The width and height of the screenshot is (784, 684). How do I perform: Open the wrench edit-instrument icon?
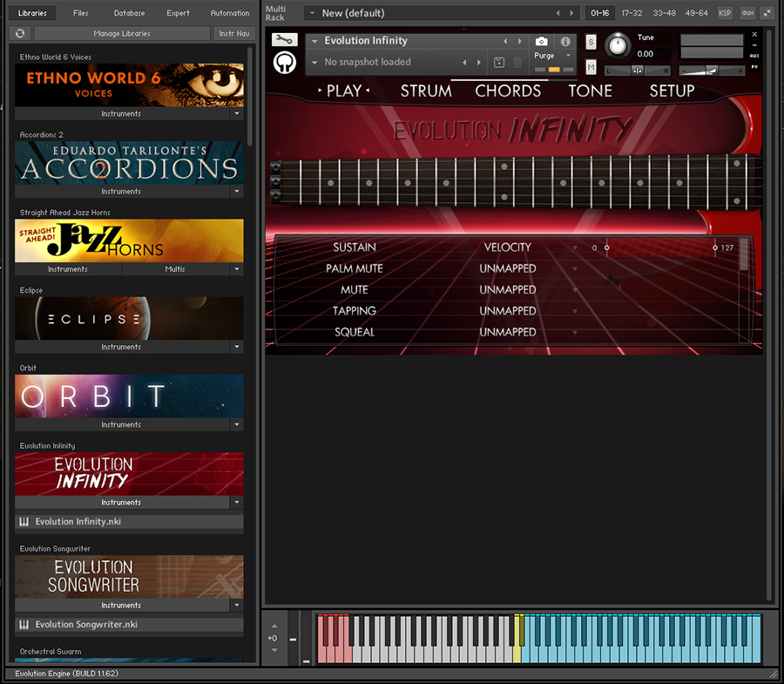click(285, 39)
